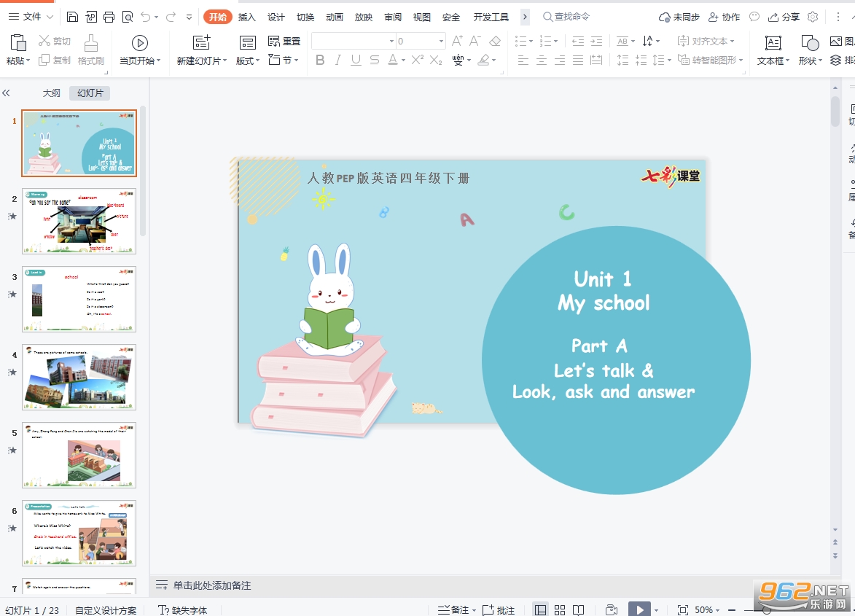Image resolution: width=855 pixels, height=616 pixels.
Task: Open the font size dropdown
Action: coord(441,42)
